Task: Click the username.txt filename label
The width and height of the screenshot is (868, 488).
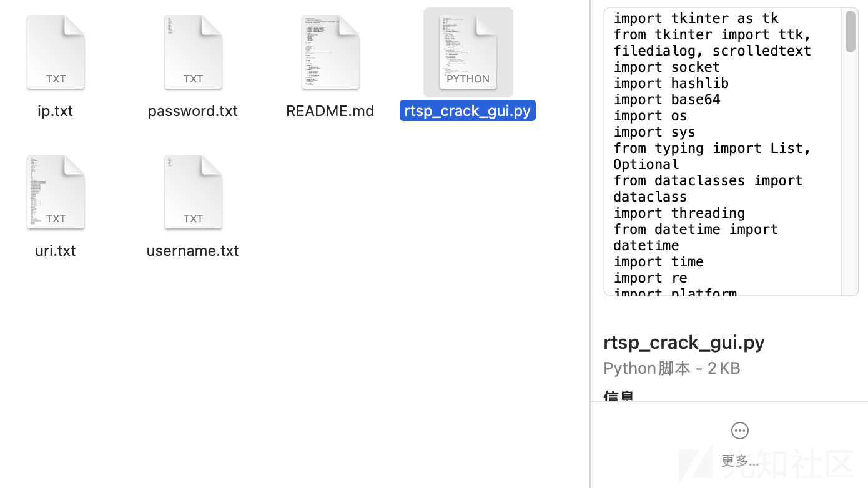Action: [x=193, y=250]
